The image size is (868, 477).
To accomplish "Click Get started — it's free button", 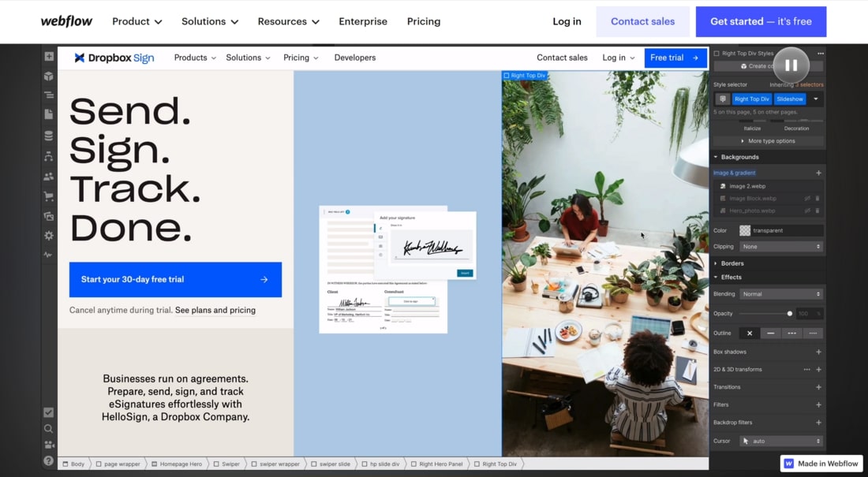I will [761, 21].
